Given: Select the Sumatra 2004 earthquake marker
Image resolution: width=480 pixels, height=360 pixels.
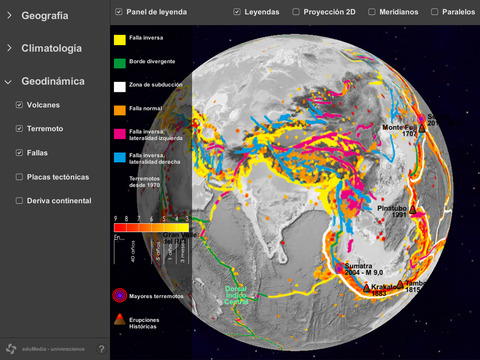Looking at the screenshot, I should click(x=339, y=268).
